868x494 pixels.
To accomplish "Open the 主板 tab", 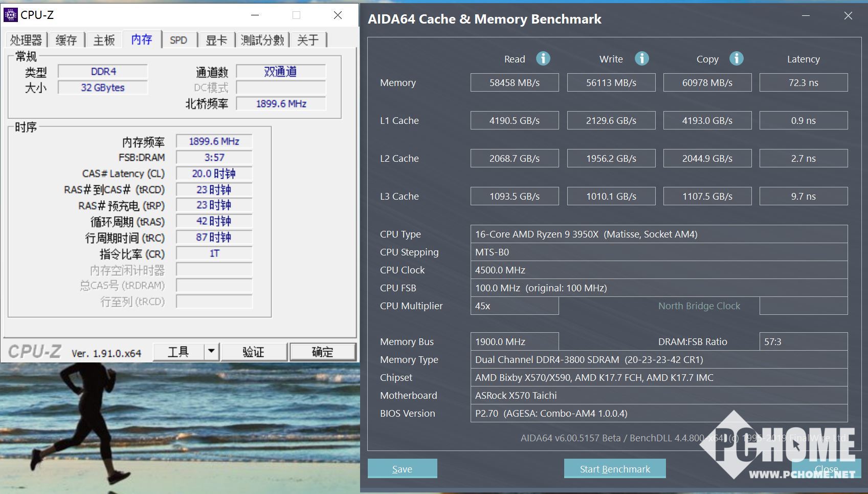I will (104, 40).
